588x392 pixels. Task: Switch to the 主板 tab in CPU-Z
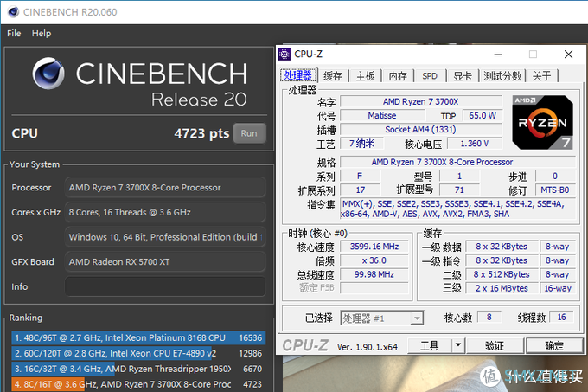click(x=365, y=76)
